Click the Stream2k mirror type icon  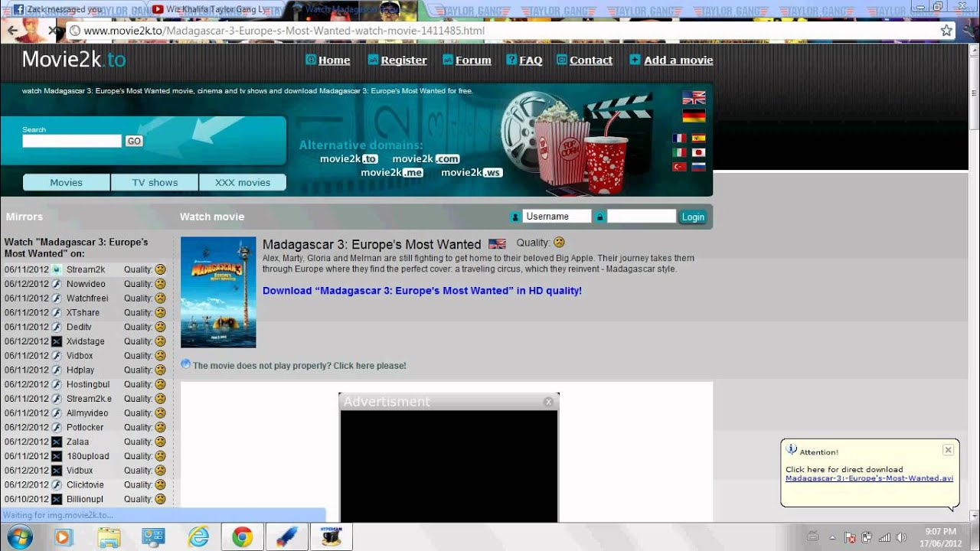57,269
